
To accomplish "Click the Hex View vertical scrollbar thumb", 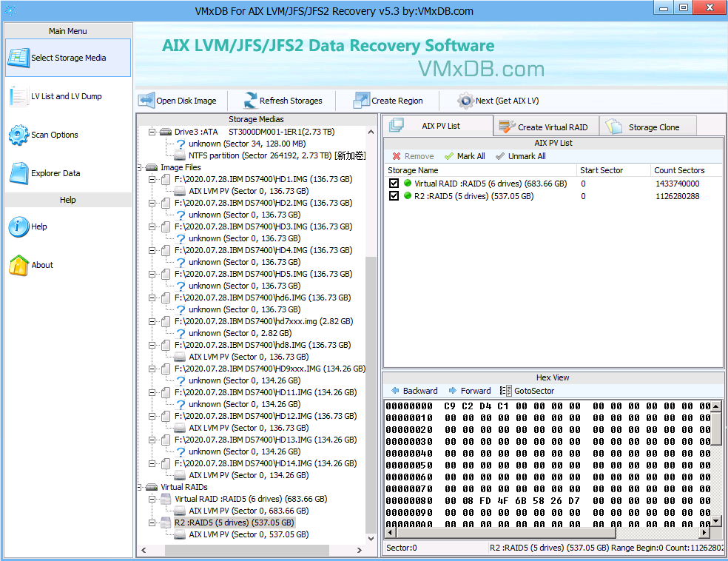I will [716, 429].
